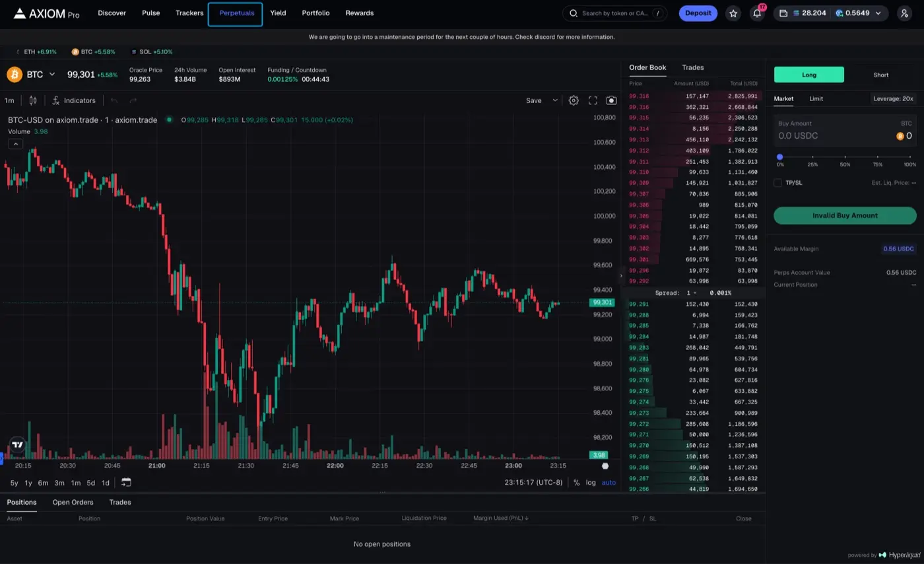
Task: Open the Perpetuals page
Action: click(x=236, y=13)
